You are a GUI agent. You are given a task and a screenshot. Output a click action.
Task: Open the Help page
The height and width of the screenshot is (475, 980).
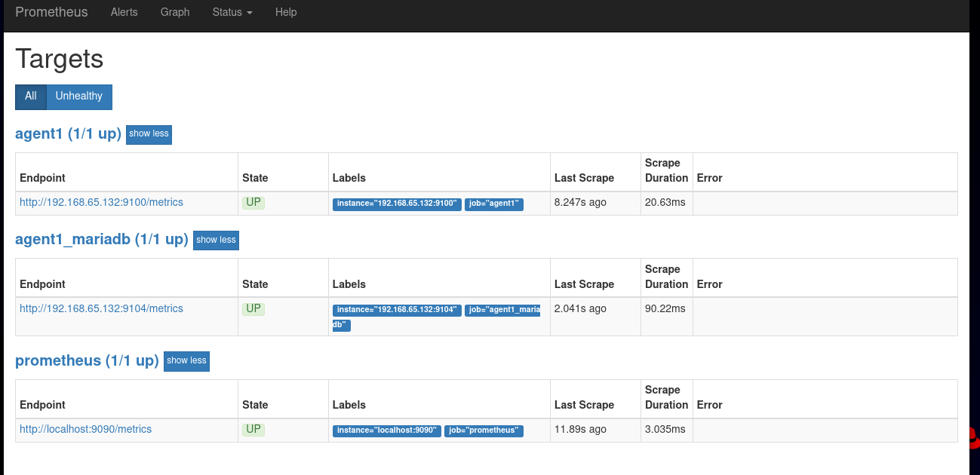click(x=286, y=12)
